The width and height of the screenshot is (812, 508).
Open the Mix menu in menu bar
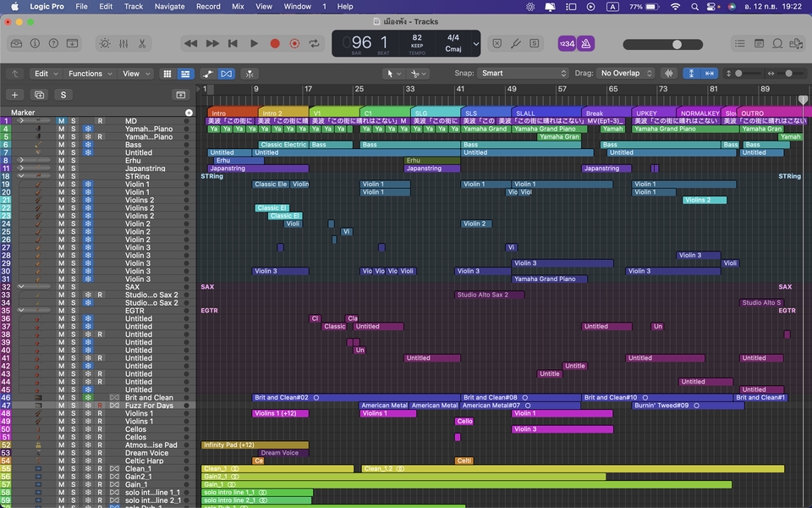(x=239, y=6)
